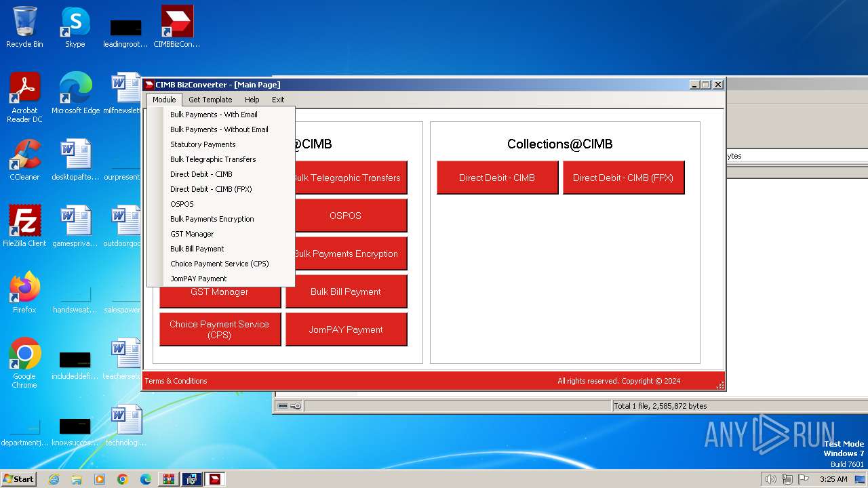Open the Action Center flag tray icon
The width and height of the screenshot is (868, 488).
804,479
